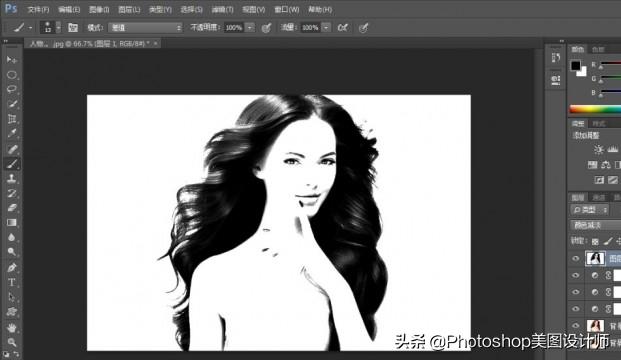Open the 模式 blend mode dropdown

click(145, 28)
